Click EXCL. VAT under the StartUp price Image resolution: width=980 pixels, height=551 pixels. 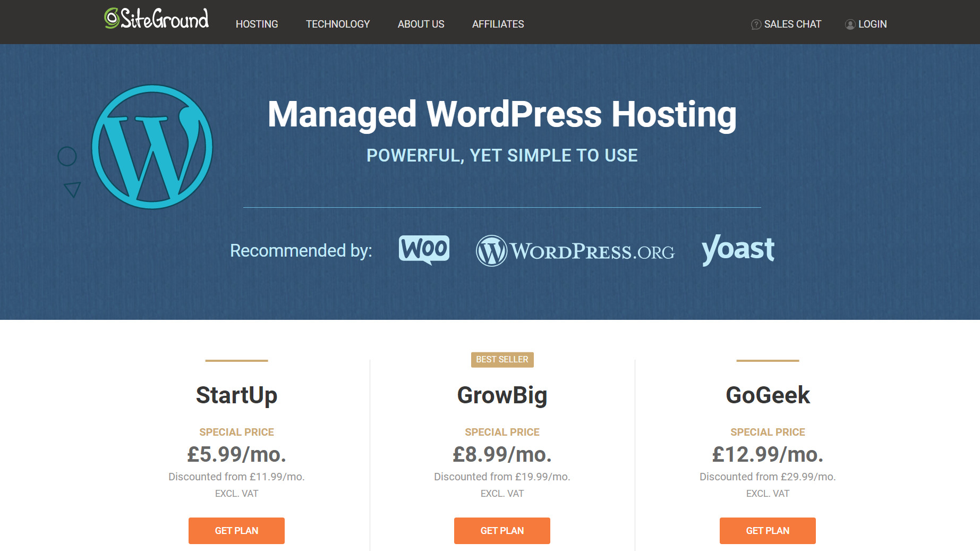click(236, 494)
